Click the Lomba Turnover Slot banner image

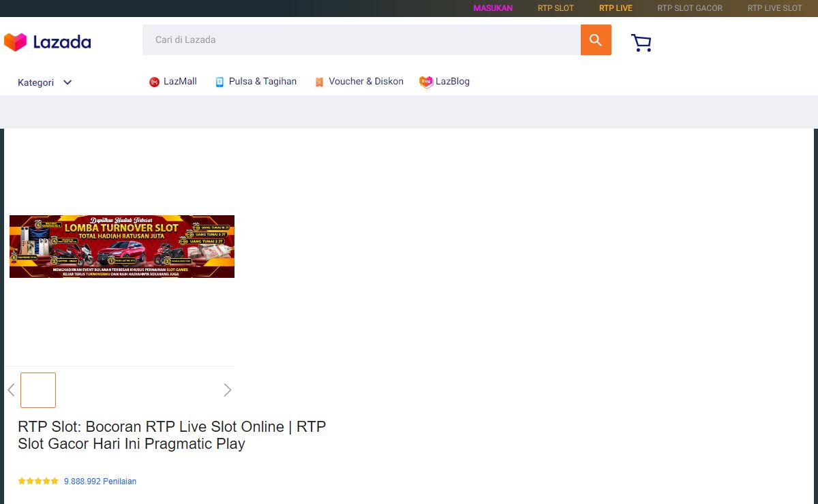pos(122,247)
